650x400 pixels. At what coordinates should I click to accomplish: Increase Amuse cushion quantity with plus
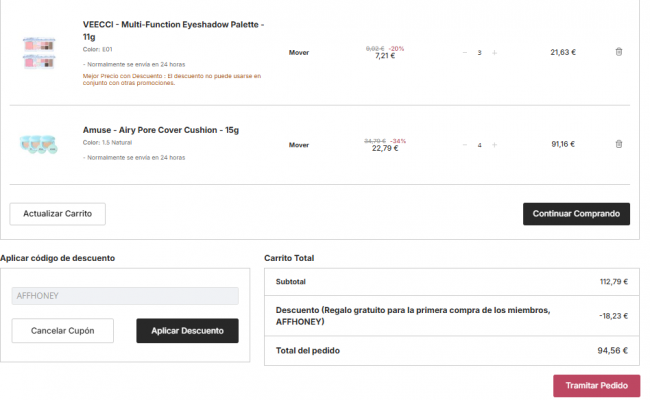(x=495, y=145)
